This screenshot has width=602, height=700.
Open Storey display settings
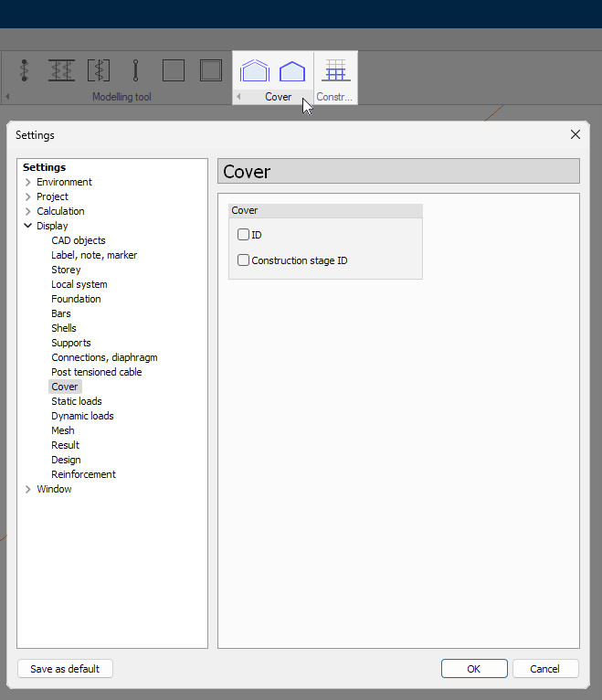pyautogui.click(x=66, y=270)
